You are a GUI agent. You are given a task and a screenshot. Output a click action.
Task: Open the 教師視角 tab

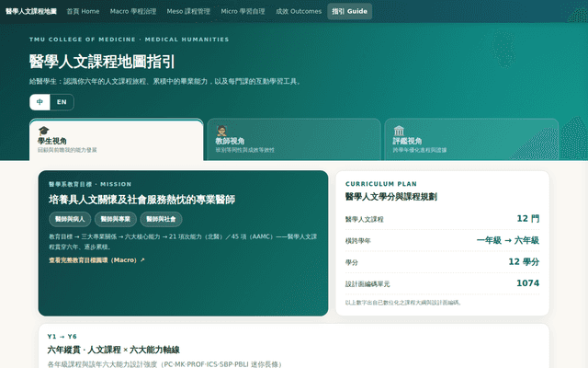[x=294, y=140]
